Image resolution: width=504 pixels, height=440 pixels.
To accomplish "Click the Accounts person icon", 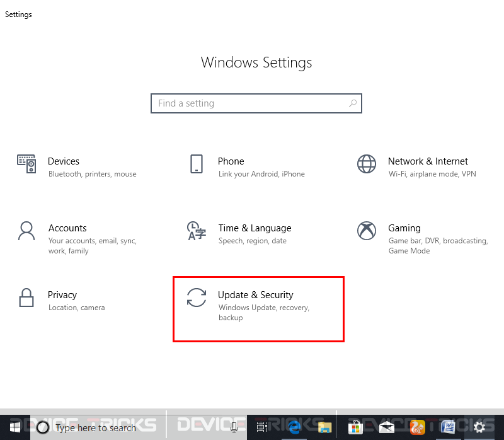I will click(x=26, y=231).
